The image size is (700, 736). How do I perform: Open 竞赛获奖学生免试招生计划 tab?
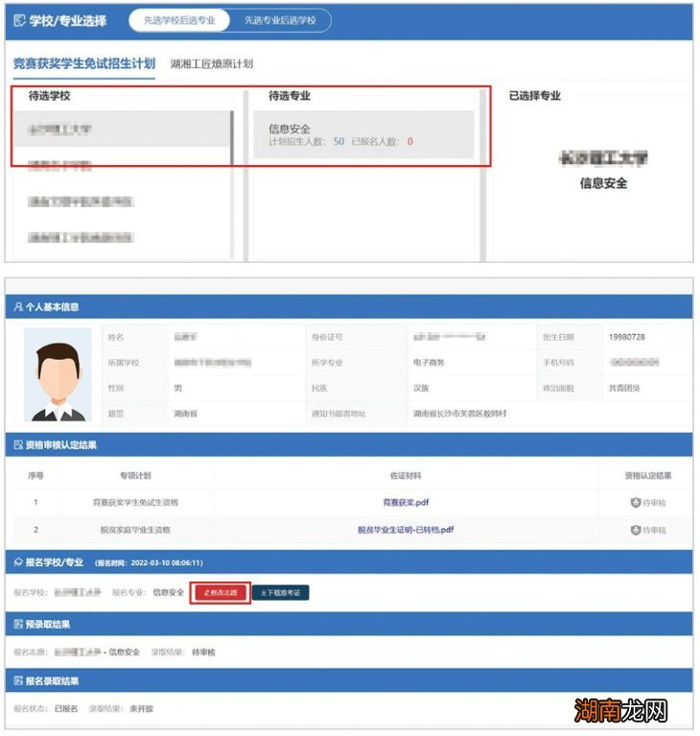[84, 64]
